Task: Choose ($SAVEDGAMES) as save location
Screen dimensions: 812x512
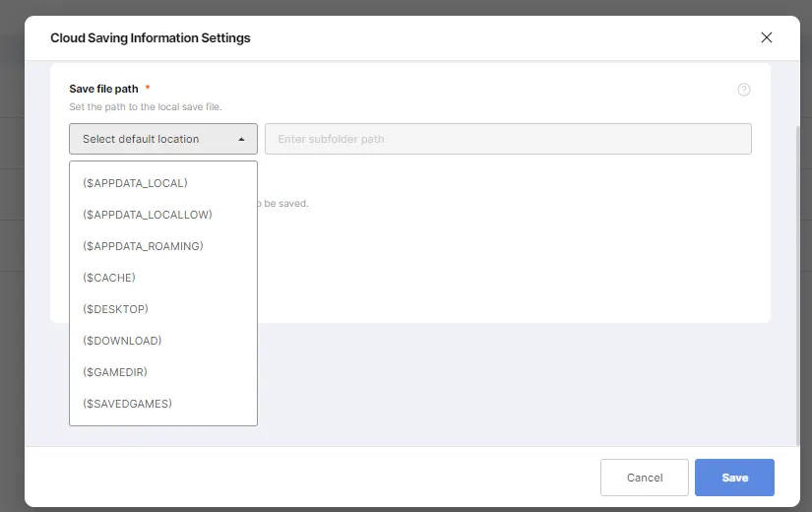Action: click(127, 404)
